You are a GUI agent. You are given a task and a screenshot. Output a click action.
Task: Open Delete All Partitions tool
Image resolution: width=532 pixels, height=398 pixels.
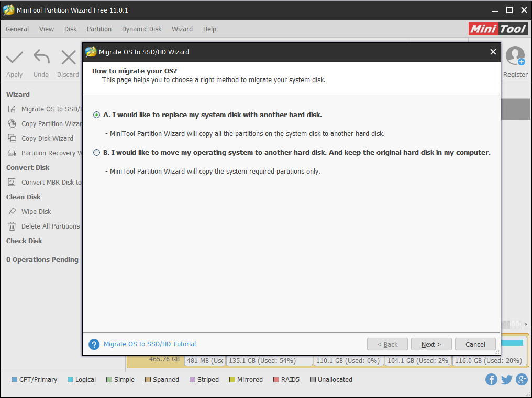tap(50, 226)
